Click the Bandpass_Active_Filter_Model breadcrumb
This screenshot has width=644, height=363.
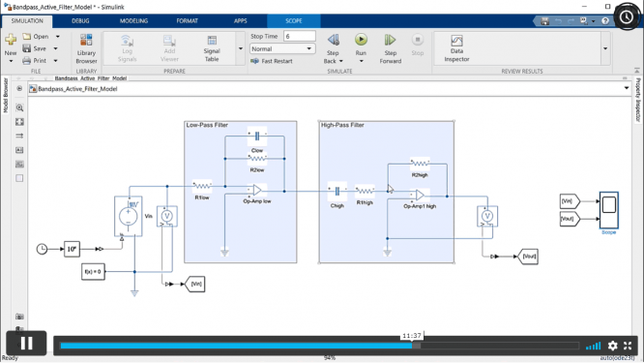click(77, 89)
